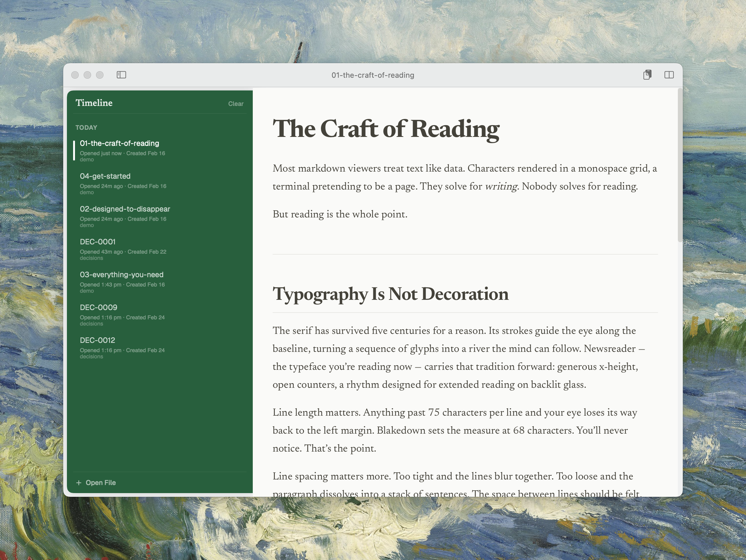Screen dimensions: 746x560
Task: Click the Open File button
Action: point(100,483)
